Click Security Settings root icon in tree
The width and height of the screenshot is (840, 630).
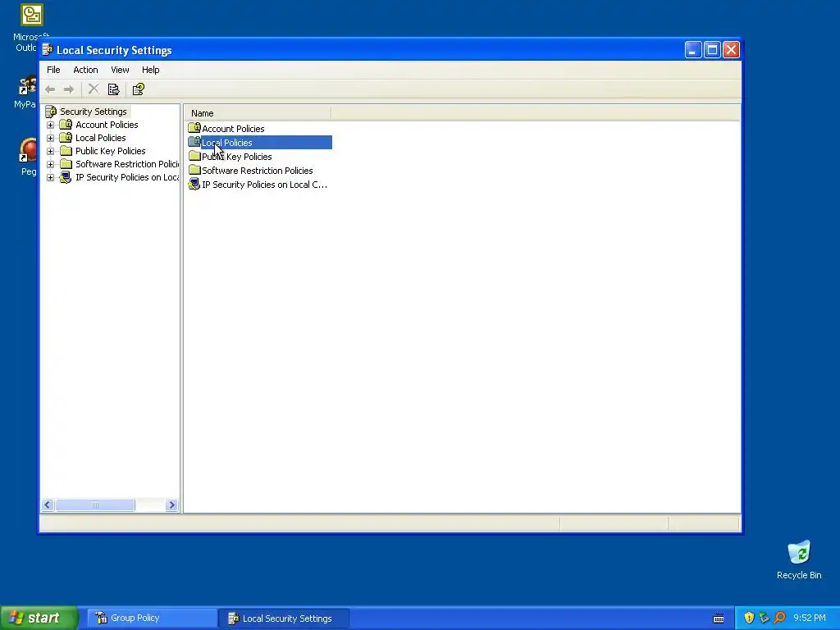(x=51, y=112)
